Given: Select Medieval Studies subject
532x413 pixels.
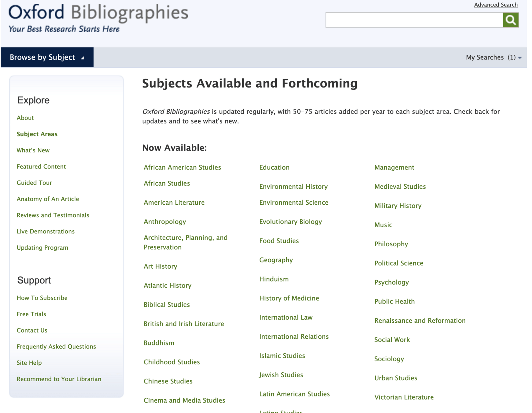Looking at the screenshot, I should (x=400, y=187).
